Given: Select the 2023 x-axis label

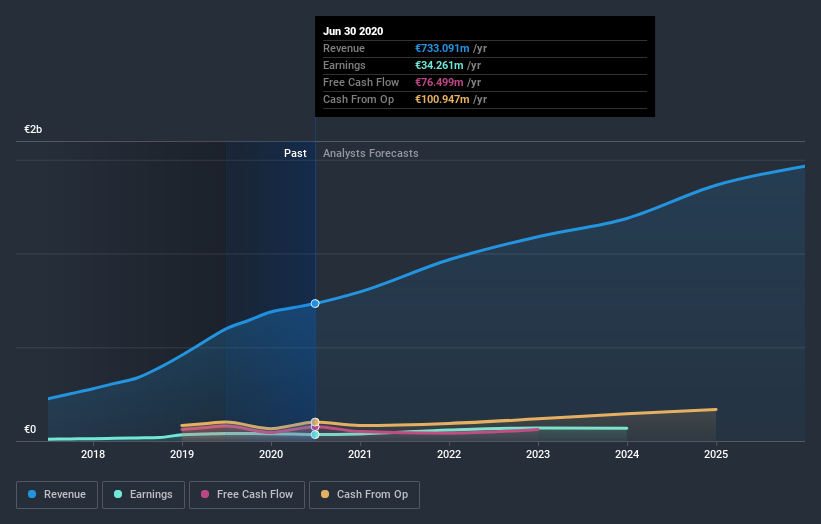Looking at the screenshot, I should (x=538, y=454).
